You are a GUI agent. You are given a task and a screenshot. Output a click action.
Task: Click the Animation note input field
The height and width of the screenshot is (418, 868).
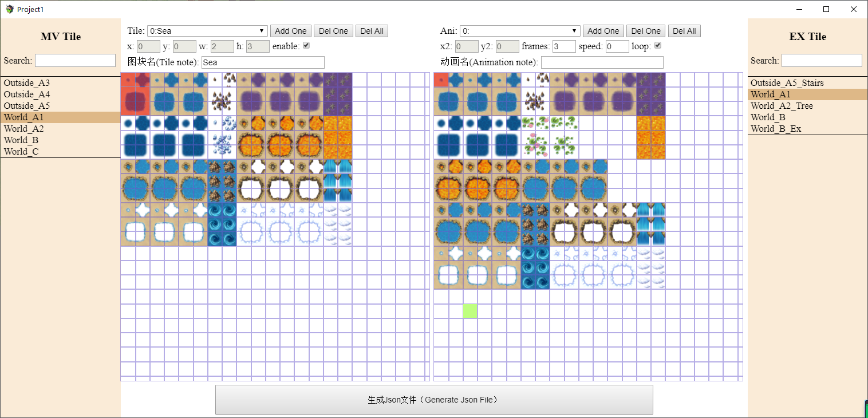pyautogui.click(x=602, y=62)
